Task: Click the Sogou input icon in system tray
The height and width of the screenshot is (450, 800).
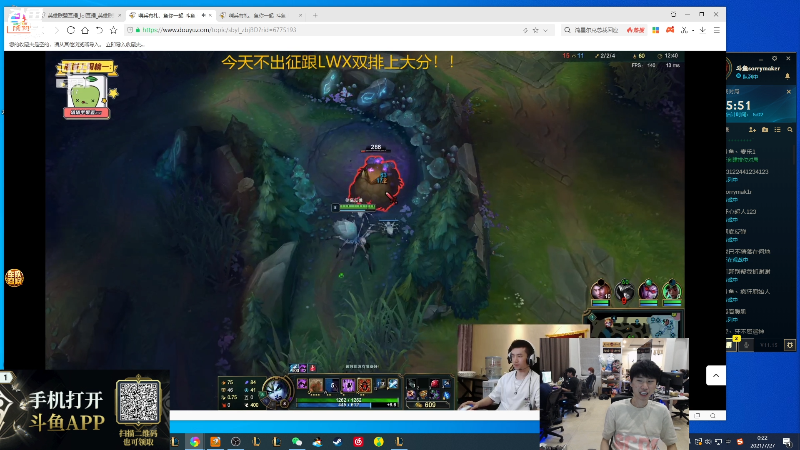Action: pyautogui.click(x=740, y=442)
